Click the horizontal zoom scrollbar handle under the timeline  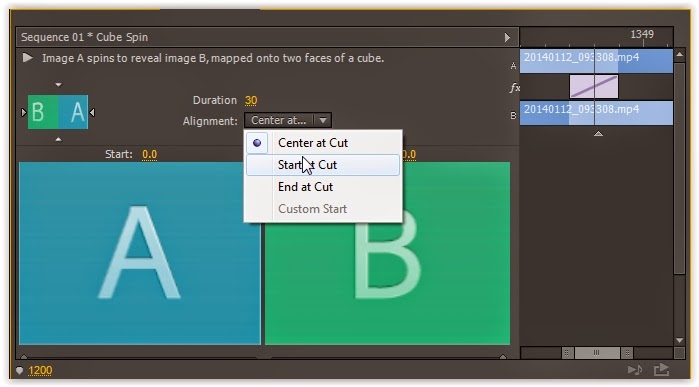(x=596, y=353)
